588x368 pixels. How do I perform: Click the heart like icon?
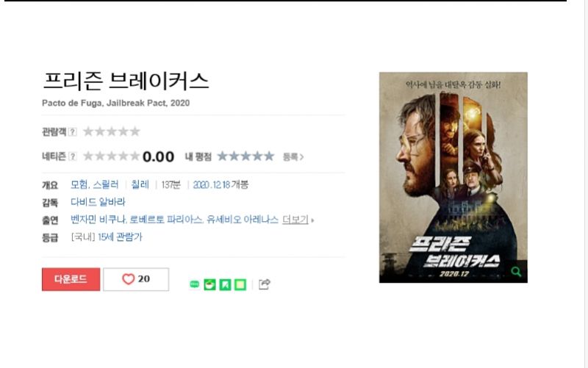click(x=128, y=279)
